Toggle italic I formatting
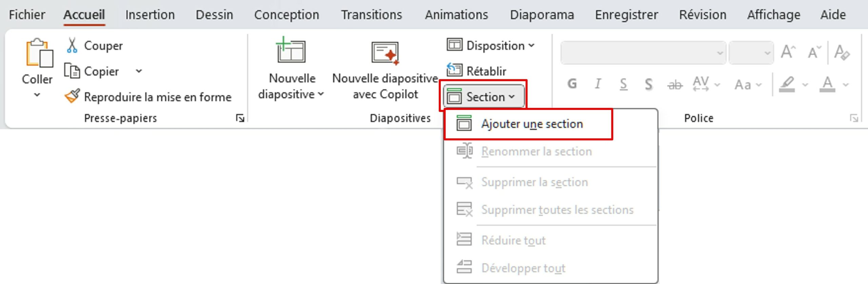 pyautogui.click(x=598, y=84)
